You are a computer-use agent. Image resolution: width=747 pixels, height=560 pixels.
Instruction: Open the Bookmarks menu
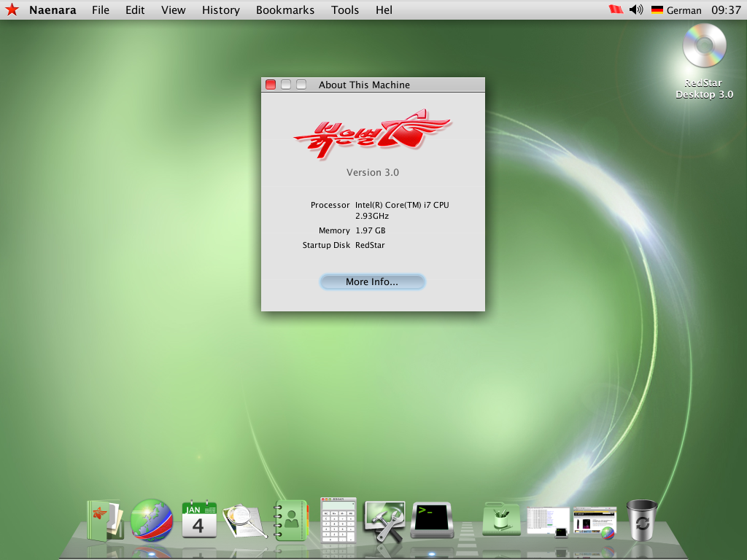285,9
